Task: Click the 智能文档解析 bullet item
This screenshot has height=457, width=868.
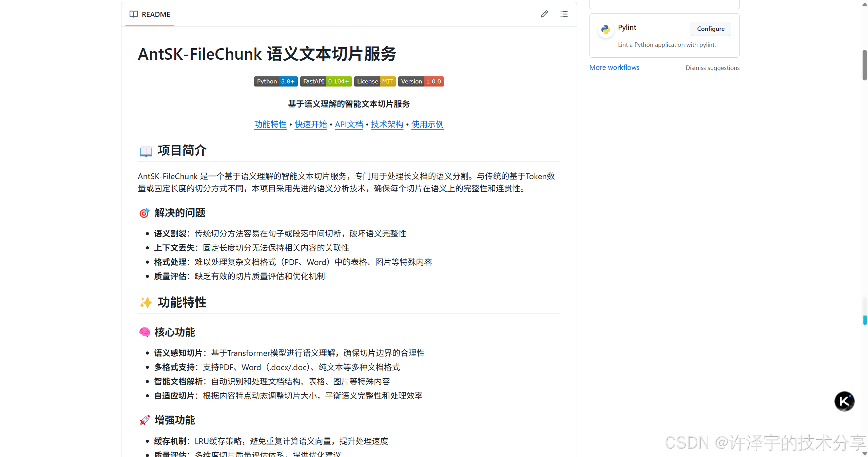Action: 272,381
